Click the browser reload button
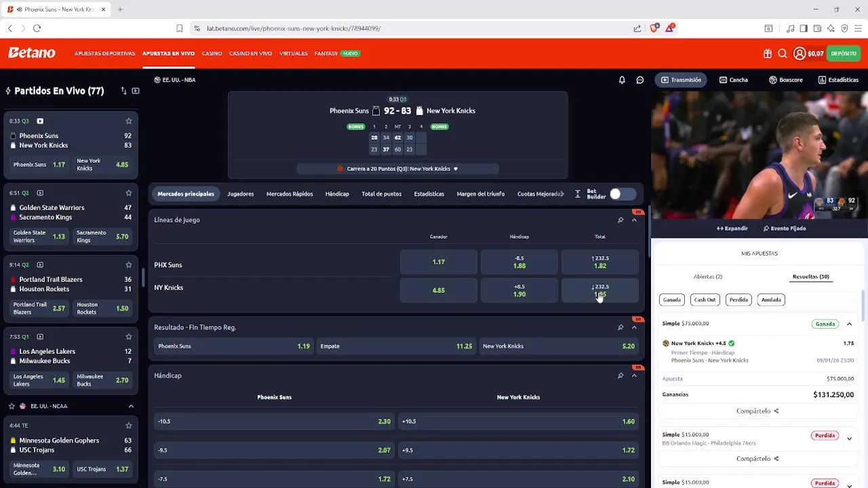This screenshot has width=868, height=488. tap(37, 28)
